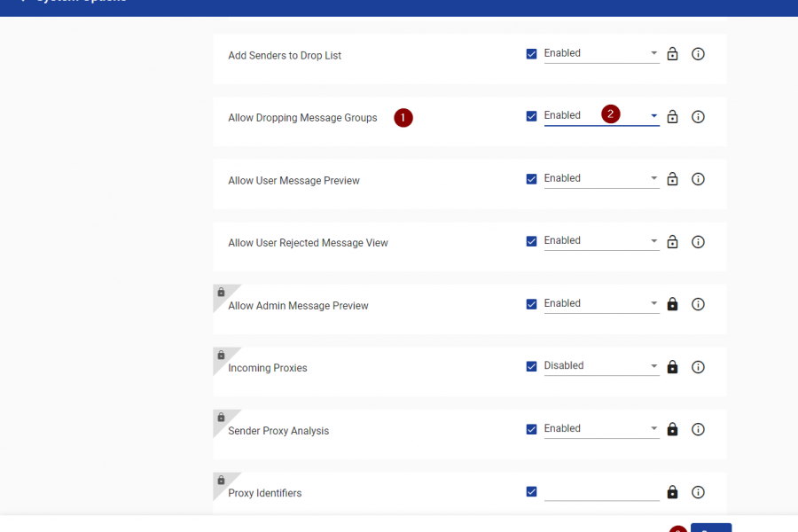Open info for Add Senders to Drop List
798x532 pixels.
click(698, 54)
